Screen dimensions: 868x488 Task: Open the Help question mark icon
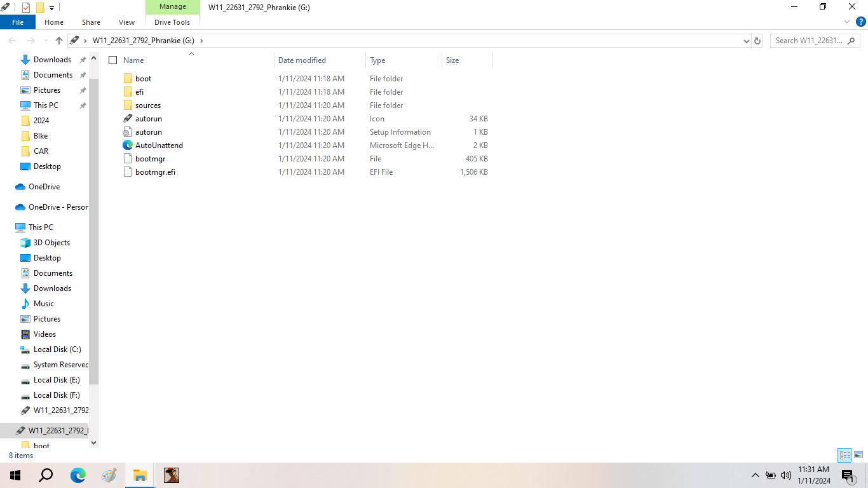pyautogui.click(x=861, y=22)
